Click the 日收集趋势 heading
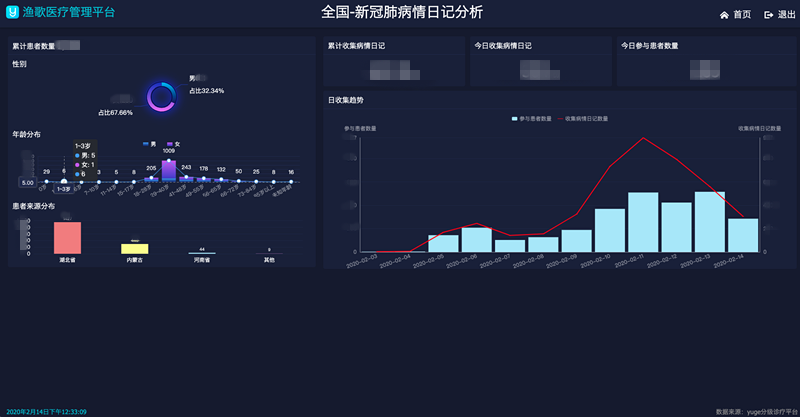This screenshot has width=800, height=417. 346,100
